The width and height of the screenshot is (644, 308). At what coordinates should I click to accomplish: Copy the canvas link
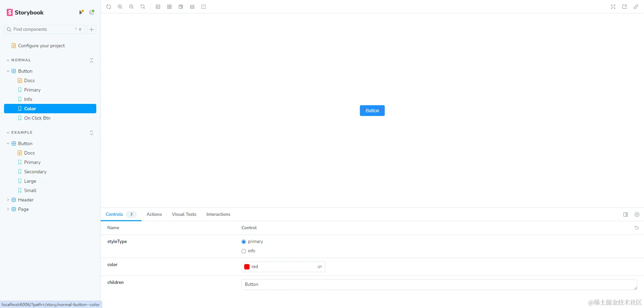[636, 7]
